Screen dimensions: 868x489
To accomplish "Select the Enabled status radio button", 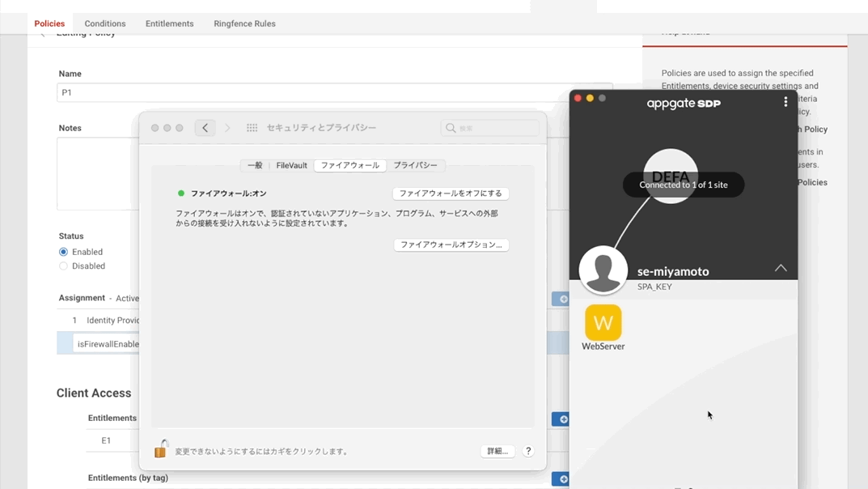I will (63, 252).
